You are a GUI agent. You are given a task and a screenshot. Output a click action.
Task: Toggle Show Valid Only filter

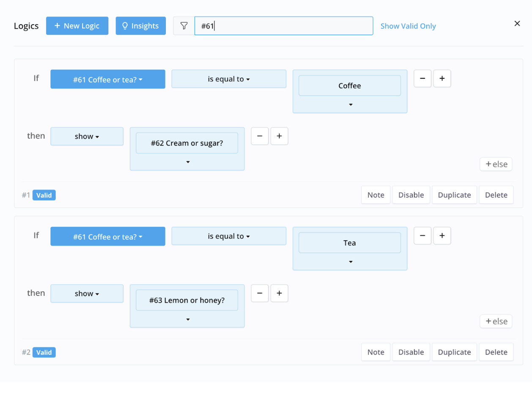[x=408, y=26]
